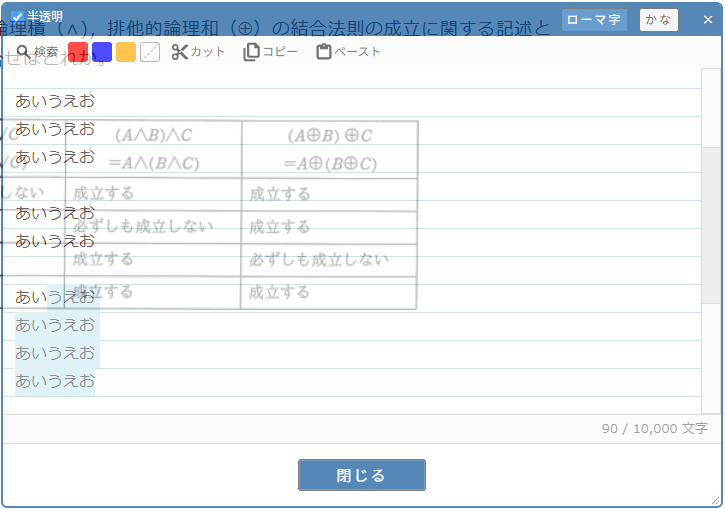Screen dimensions: 725x509
Task: Select the blue highlight color
Action: coord(102,52)
